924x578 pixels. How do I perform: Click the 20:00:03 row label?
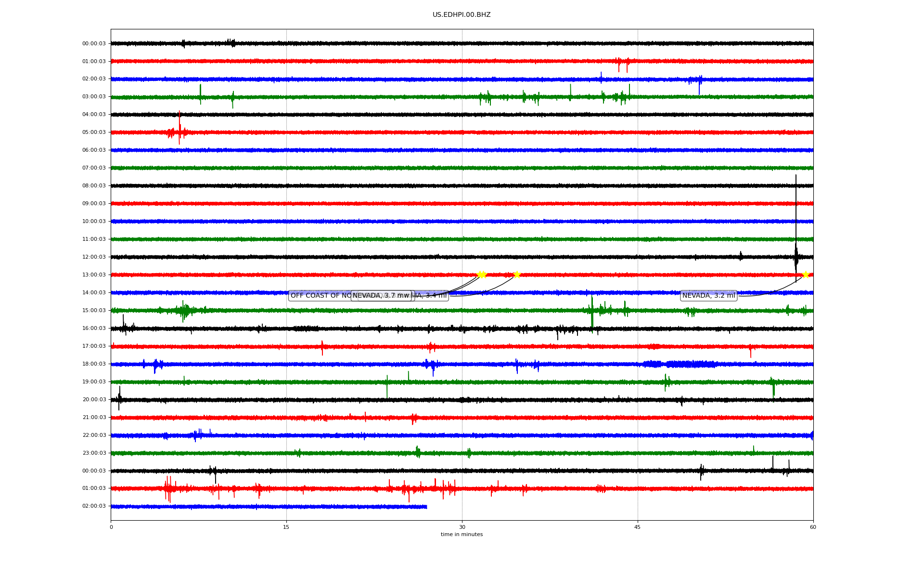click(x=94, y=400)
